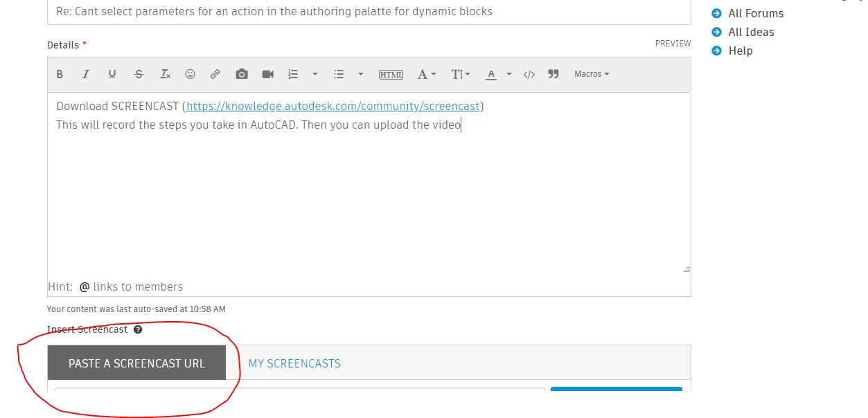Switch to the MY SCREENCASTS tab
Viewport: 868px width, 418px height.
294,363
